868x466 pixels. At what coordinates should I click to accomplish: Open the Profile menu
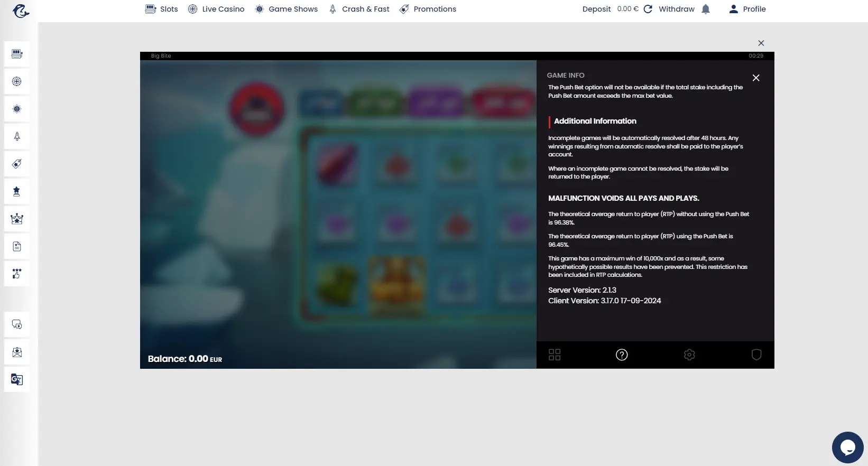click(x=747, y=9)
